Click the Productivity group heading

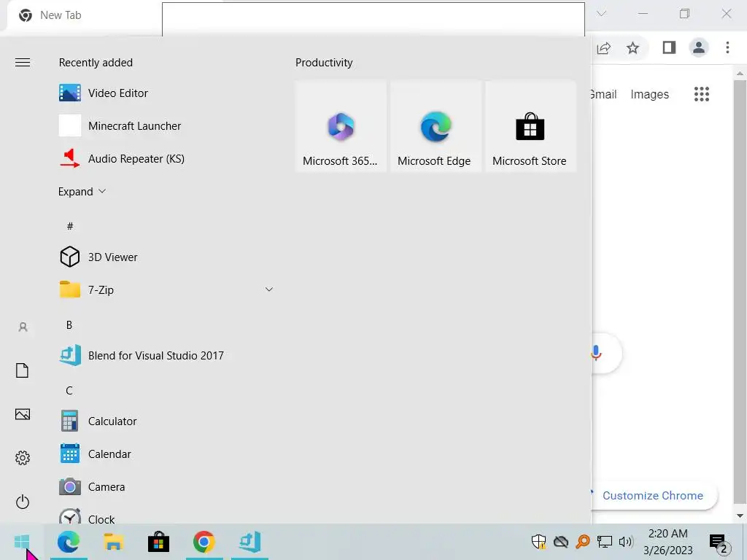[324, 63]
